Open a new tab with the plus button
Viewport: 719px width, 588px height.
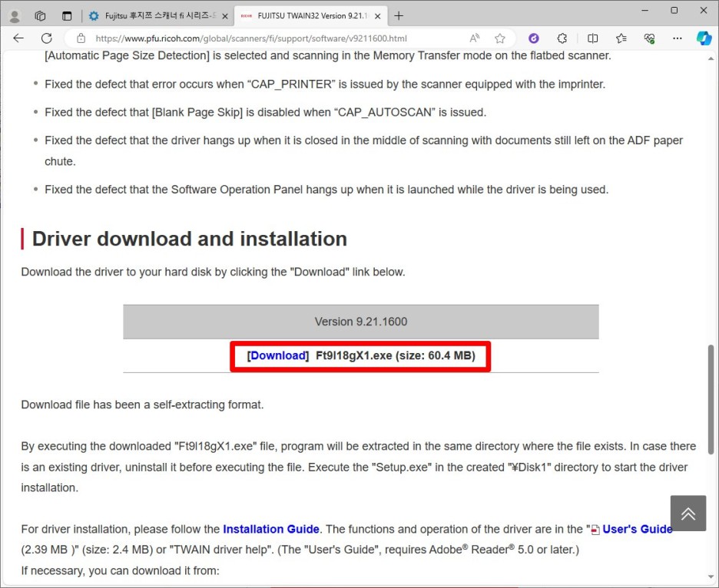pyautogui.click(x=399, y=16)
